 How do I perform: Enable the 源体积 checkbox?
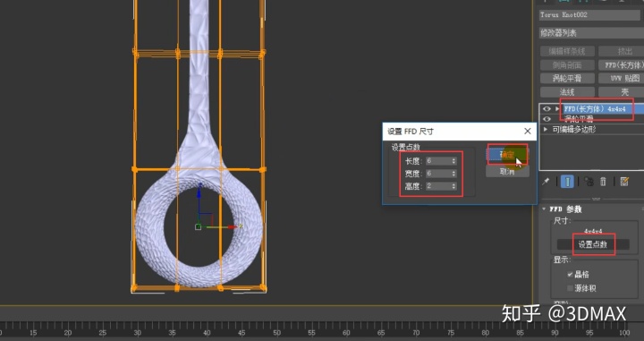coord(570,288)
